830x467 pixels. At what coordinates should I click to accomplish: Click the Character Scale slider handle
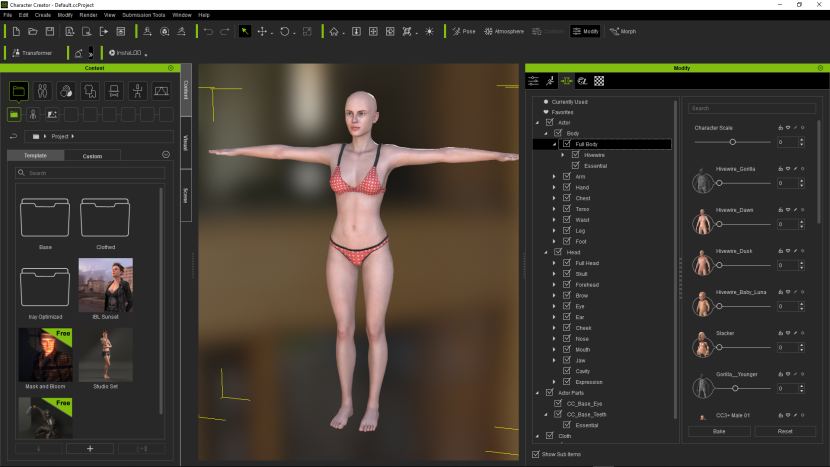[733, 142]
